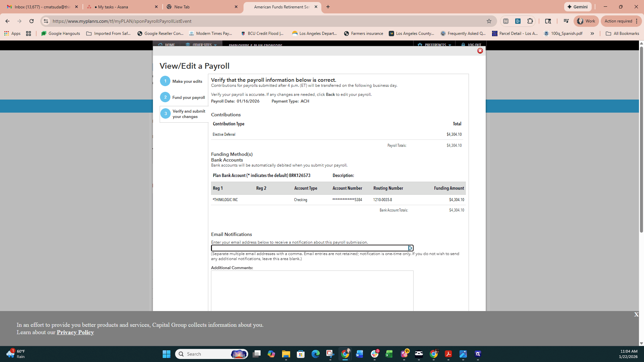Switch to the My tasks Asana tab
This screenshot has width=644, height=362.
122,7
